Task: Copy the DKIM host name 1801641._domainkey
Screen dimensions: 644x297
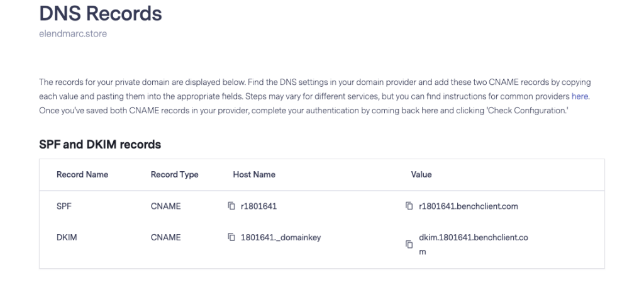Action: 230,237
